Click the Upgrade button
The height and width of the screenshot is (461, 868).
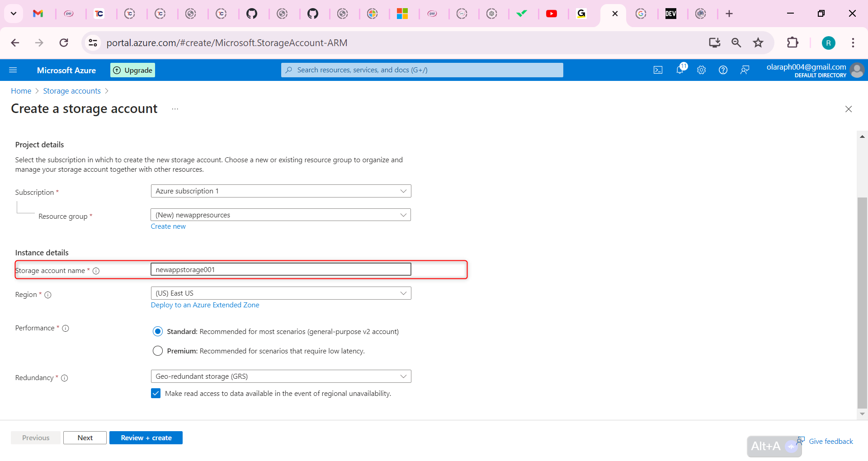pos(132,70)
